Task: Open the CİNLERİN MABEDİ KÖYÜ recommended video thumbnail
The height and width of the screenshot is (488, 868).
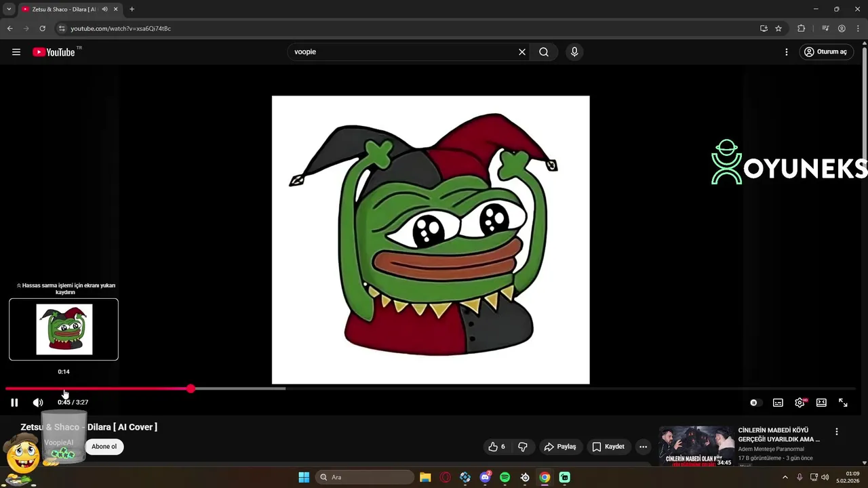Action: click(x=696, y=447)
